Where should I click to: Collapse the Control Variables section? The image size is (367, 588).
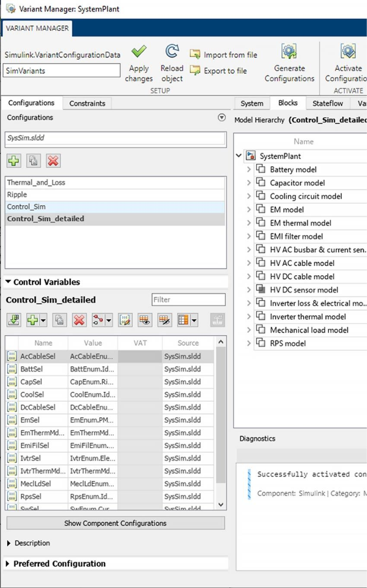click(x=8, y=282)
